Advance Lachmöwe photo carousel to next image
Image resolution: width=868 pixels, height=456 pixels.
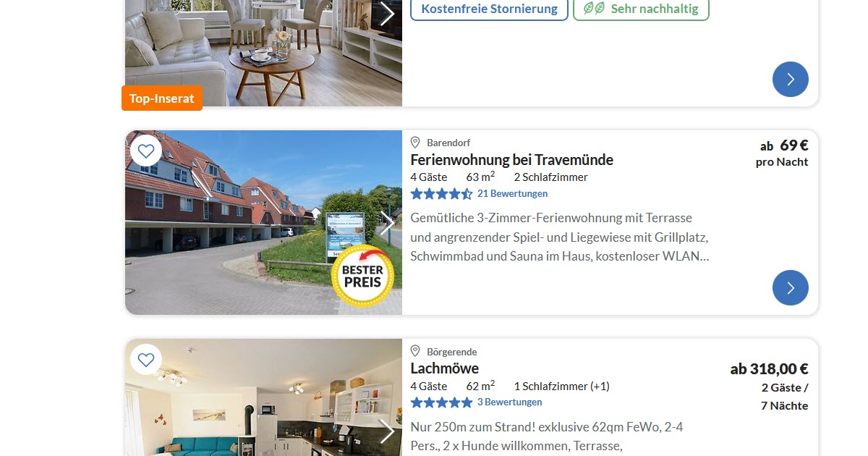pyautogui.click(x=387, y=431)
